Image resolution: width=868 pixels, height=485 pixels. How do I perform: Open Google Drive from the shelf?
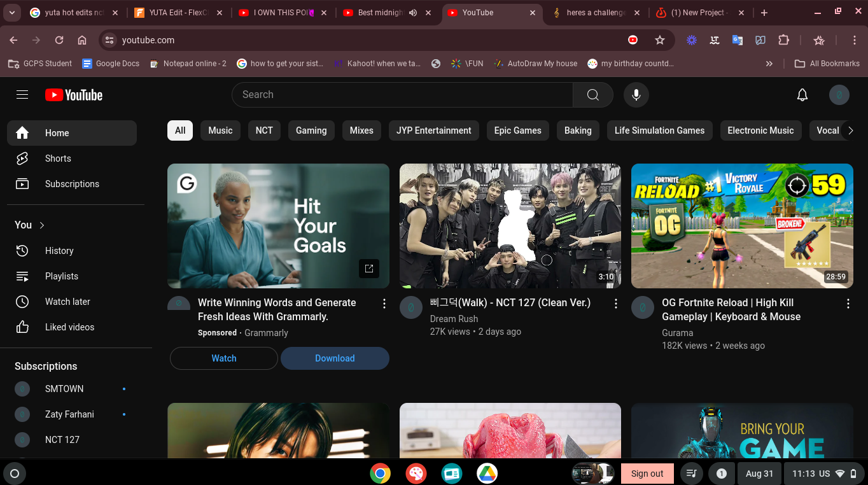click(x=487, y=473)
